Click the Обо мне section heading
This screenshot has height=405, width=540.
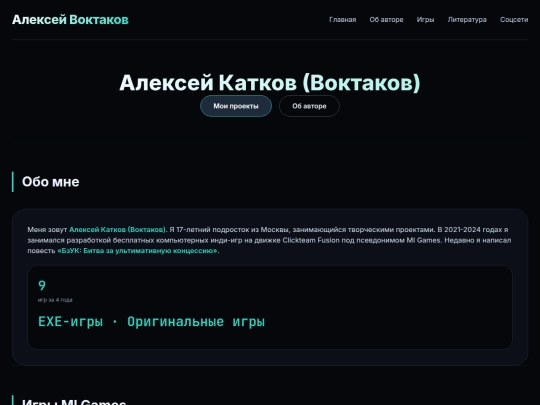[51, 182]
